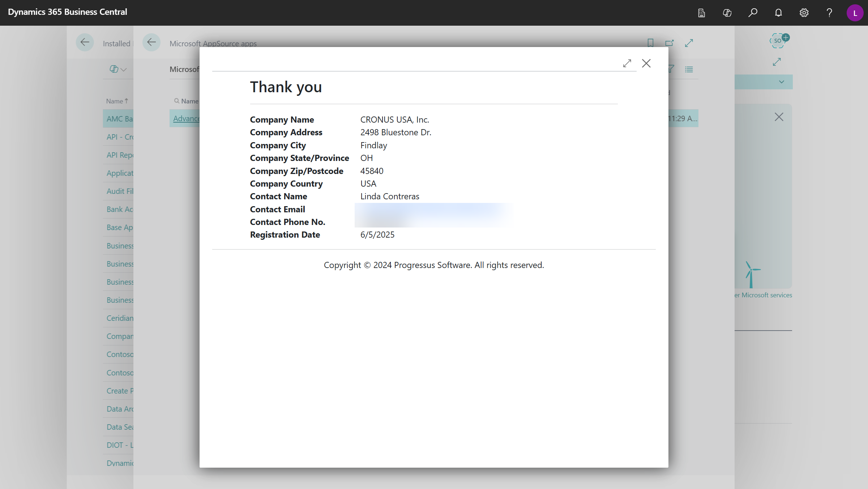Open Copilot from the top bar
Viewport: 868px width, 489px height.
tap(727, 13)
